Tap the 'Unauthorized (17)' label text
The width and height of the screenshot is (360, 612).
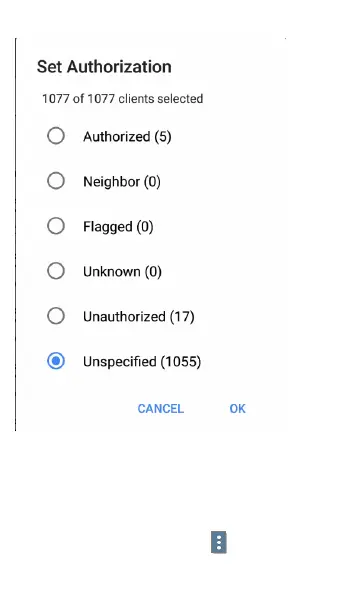coord(139,317)
